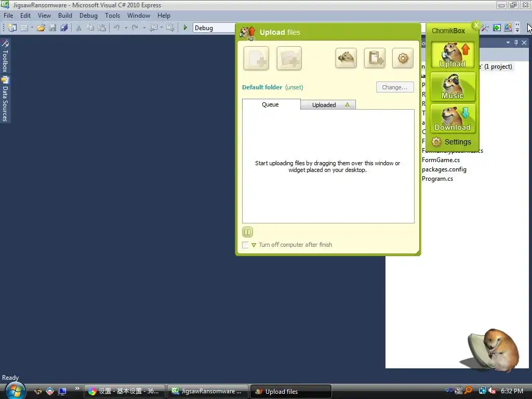Open the Add New Item dropdown arrow
The image size is (532, 399).
[x=32, y=28]
